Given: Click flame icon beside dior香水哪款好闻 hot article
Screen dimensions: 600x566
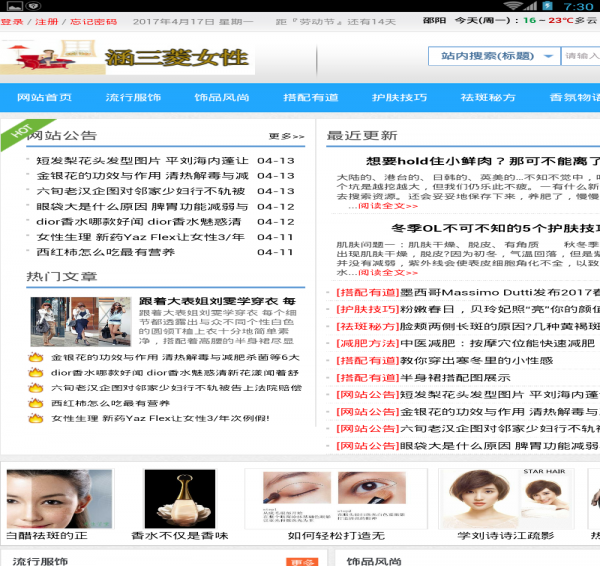Looking at the screenshot, I should pos(36,372).
